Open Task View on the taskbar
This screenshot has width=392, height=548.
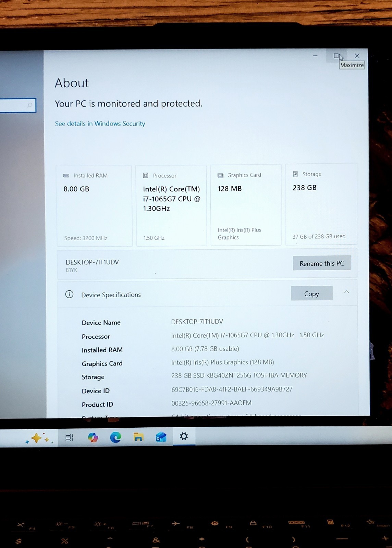pos(69,438)
